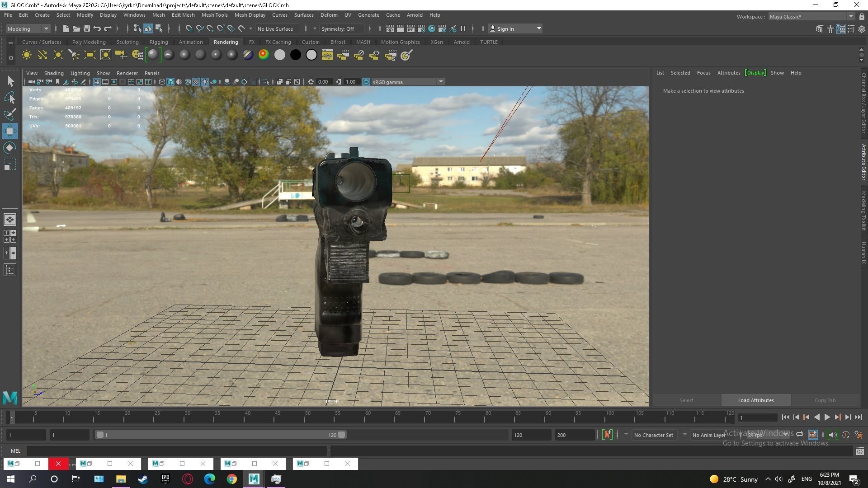Play the animation forward

click(827, 417)
